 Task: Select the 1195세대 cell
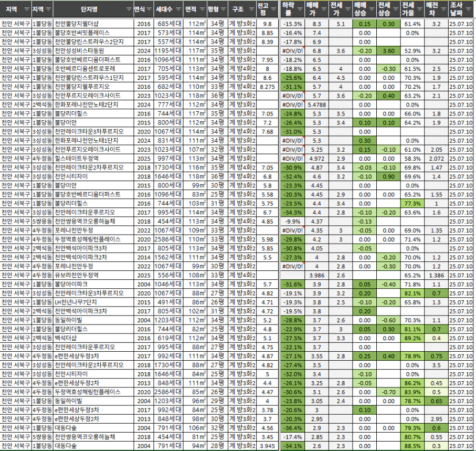tap(168, 51)
